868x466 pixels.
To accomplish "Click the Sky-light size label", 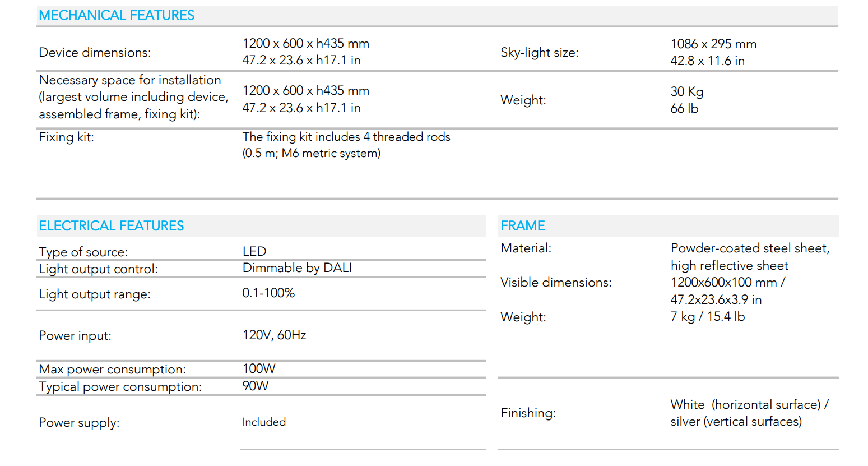I will pyautogui.click(x=539, y=52).
